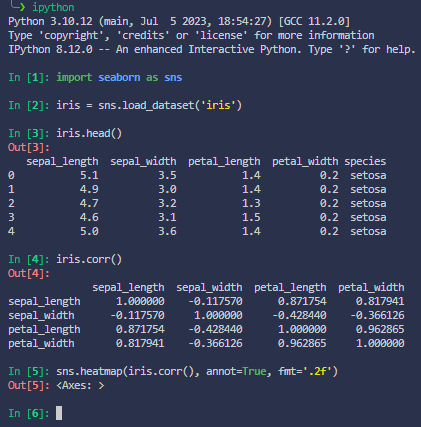The height and width of the screenshot is (427, 421).
Task: Click the 'annot=True' argument
Action: [236, 371]
